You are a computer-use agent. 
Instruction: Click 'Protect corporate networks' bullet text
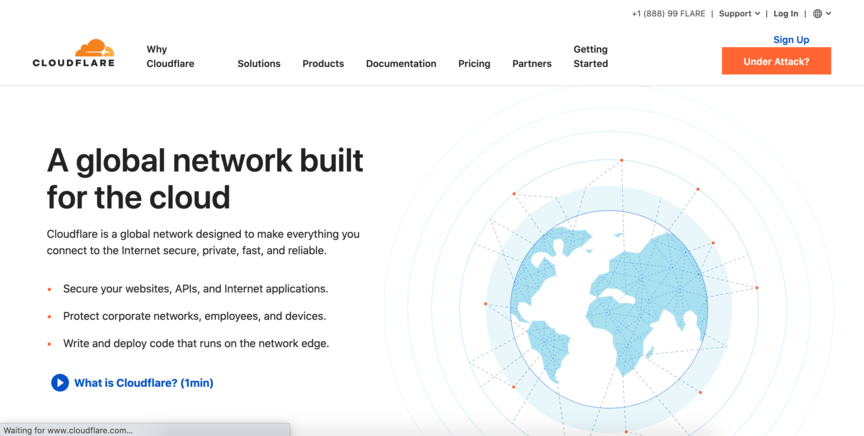coord(195,316)
